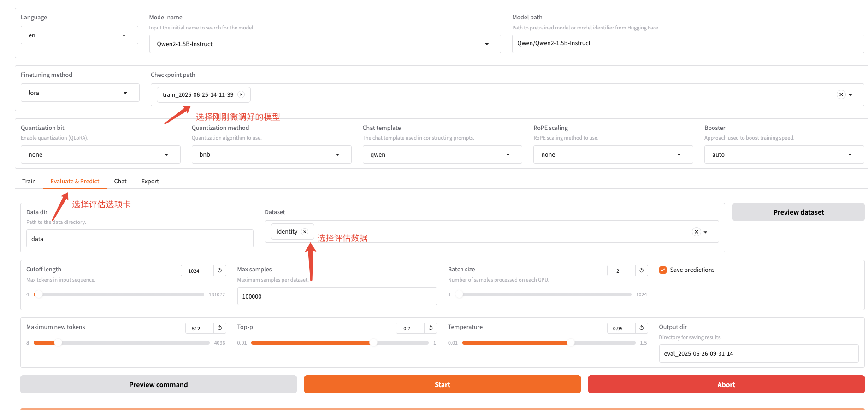Uncheck the Save predictions checkbox
The image size is (868, 411).
[663, 270]
